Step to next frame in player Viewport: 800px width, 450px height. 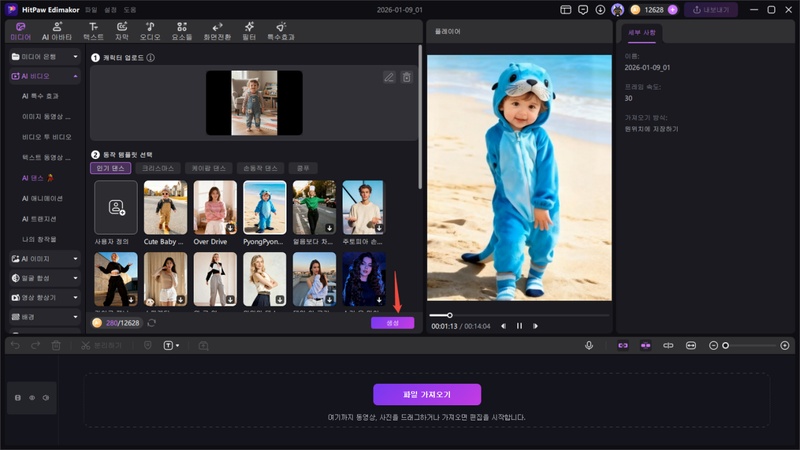point(535,326)
